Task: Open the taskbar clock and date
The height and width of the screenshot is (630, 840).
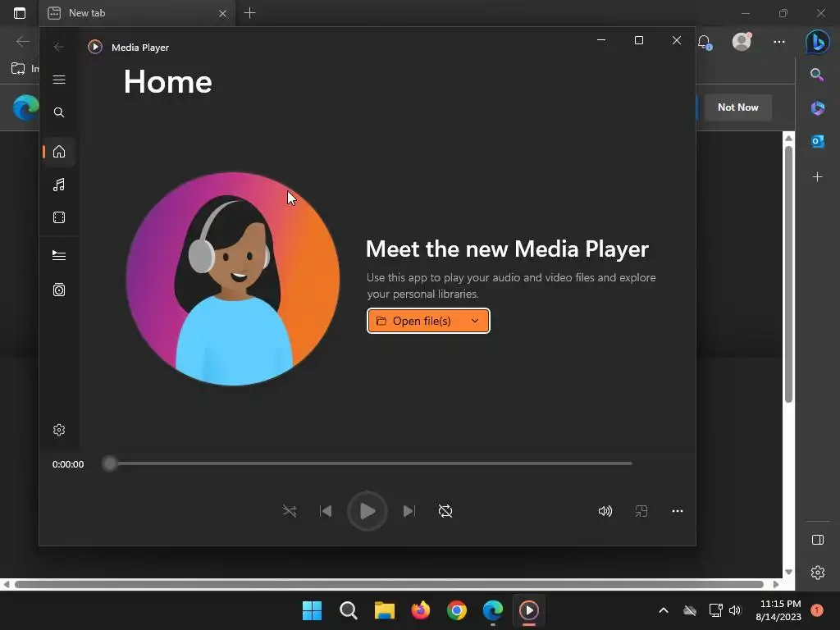Action: 780,610
